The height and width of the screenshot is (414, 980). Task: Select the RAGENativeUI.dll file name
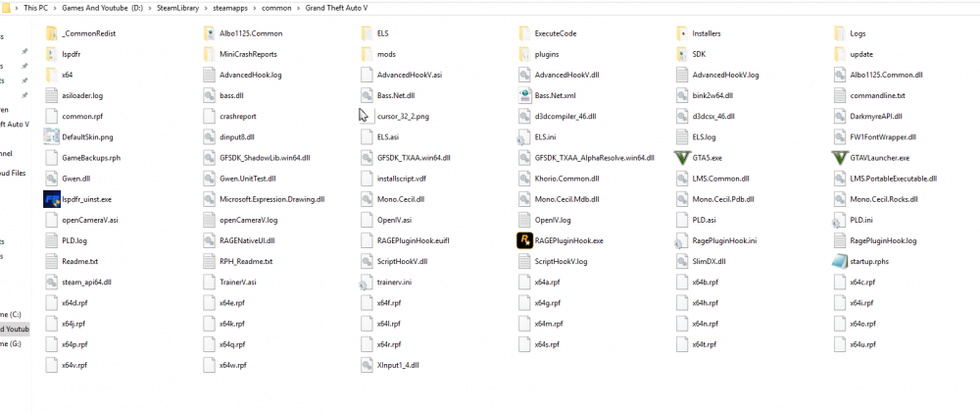tap(247, 240)
